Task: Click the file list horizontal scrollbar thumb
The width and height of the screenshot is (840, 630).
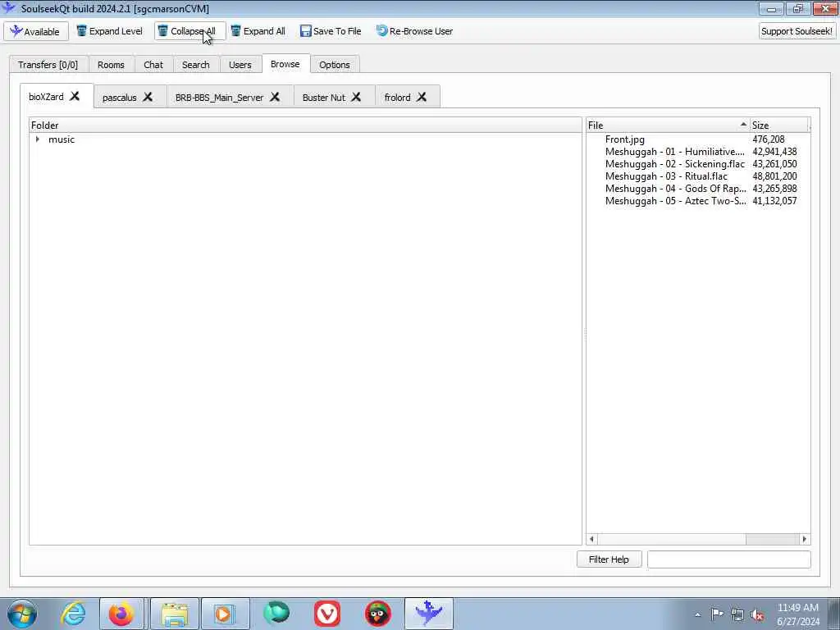Action: coord(671,540)
